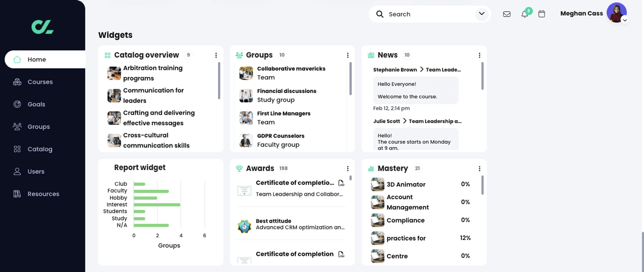Click the Team Leadership and Collabor... award subtitle
Screen dimensions: 644x272
pyautogui.click(x=299, y=194)
